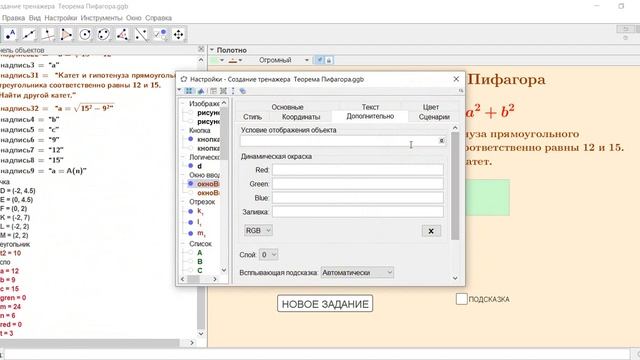This screenshot has width=640, height=360.
Task: Toggle visibility of segment k in the tree
Action: 190,211
